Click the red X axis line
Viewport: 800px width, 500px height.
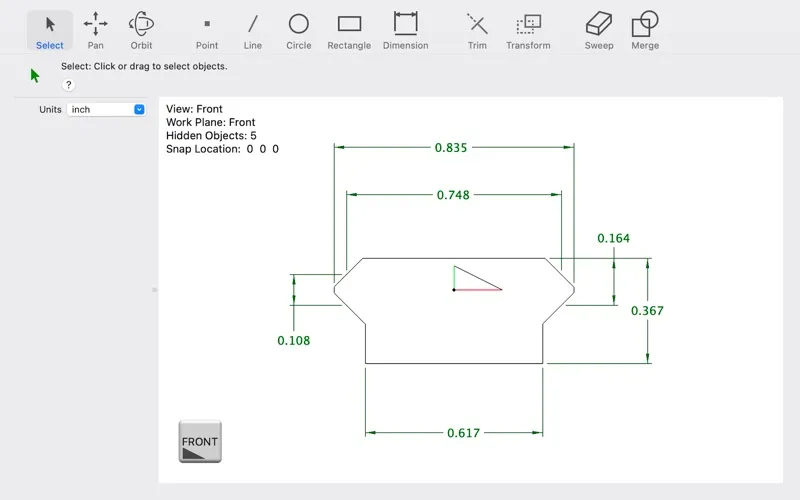(x=478, y=290)
